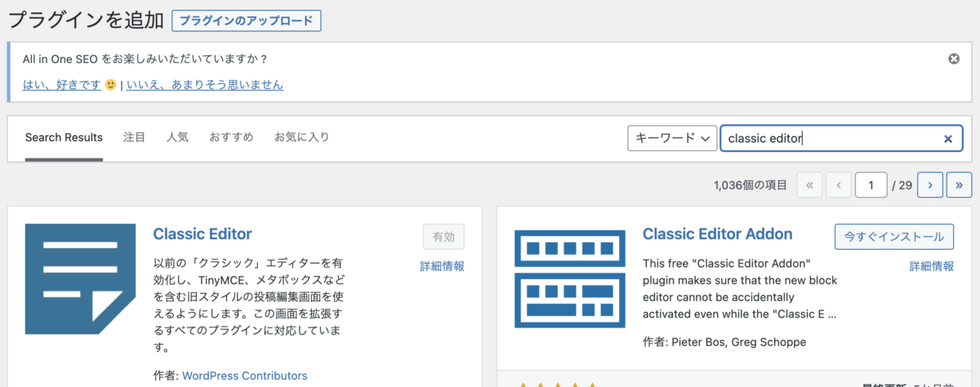
Task: View 詳細情報 for Classic Editor
Action: tap(442, 266)
